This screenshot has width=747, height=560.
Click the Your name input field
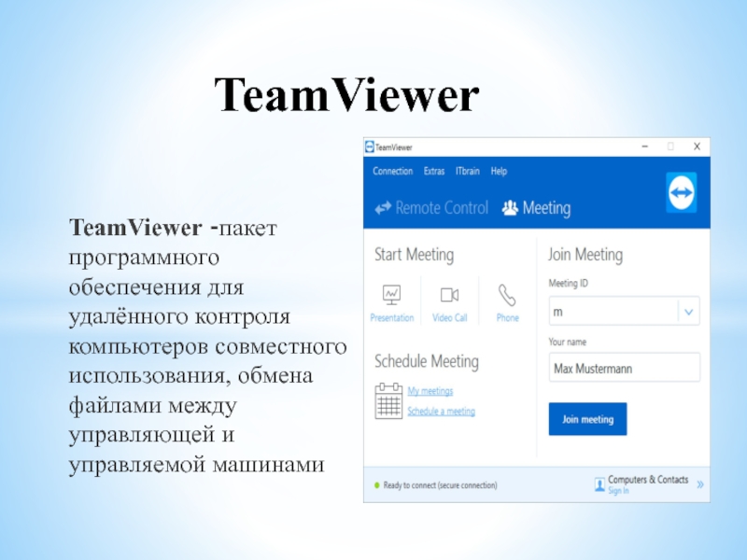coord(624,368)
